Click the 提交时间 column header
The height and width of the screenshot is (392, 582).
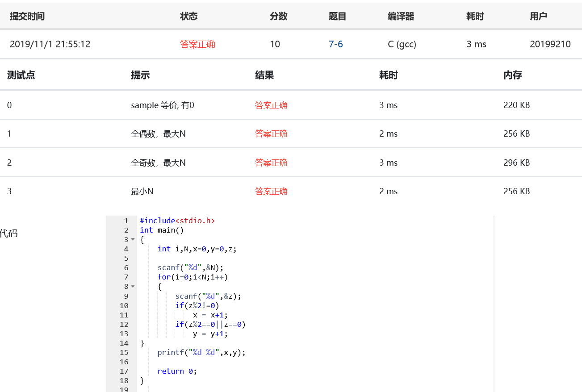tap(27, 17)
